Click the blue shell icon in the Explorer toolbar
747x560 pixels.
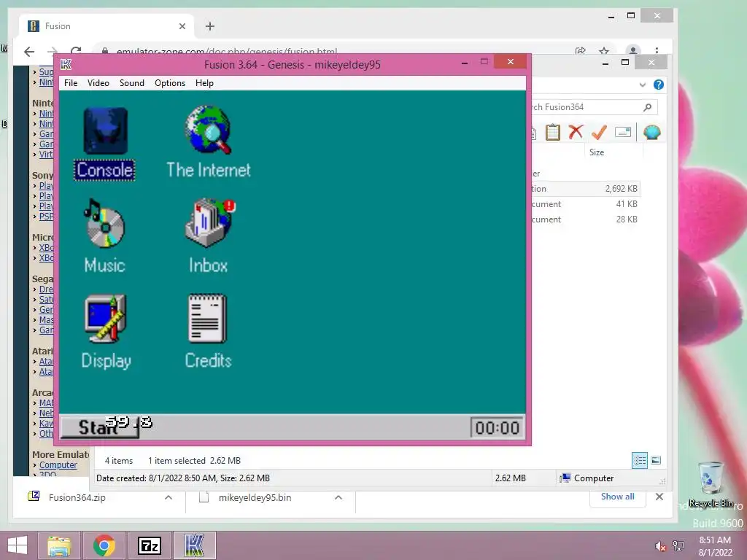pyautogui.click(x=651, y=132)
